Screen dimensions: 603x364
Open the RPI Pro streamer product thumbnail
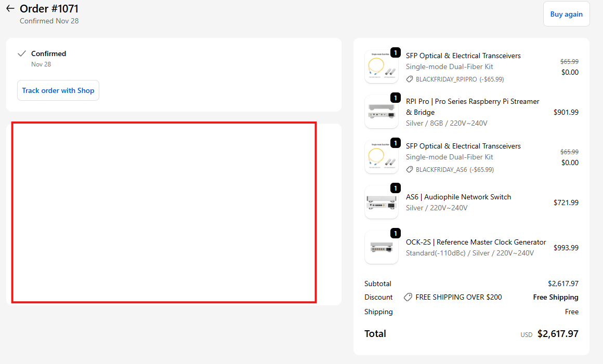pyautogui.click(x=382, y=112)
